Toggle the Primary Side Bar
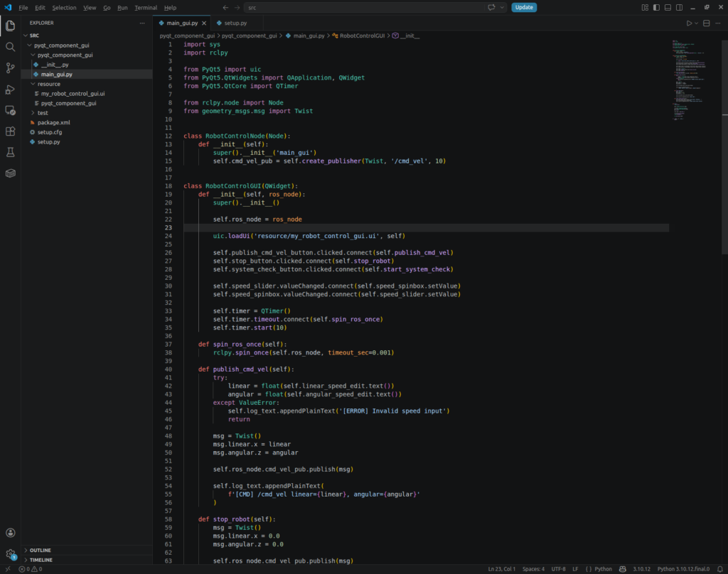Viewport: 728px width, 574px height. pos(656,7)
